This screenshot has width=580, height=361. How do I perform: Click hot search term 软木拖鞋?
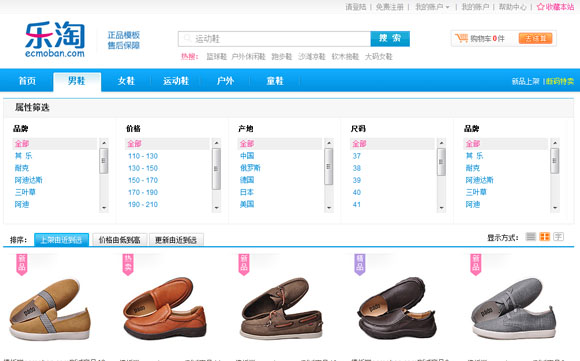coord(345,57)
